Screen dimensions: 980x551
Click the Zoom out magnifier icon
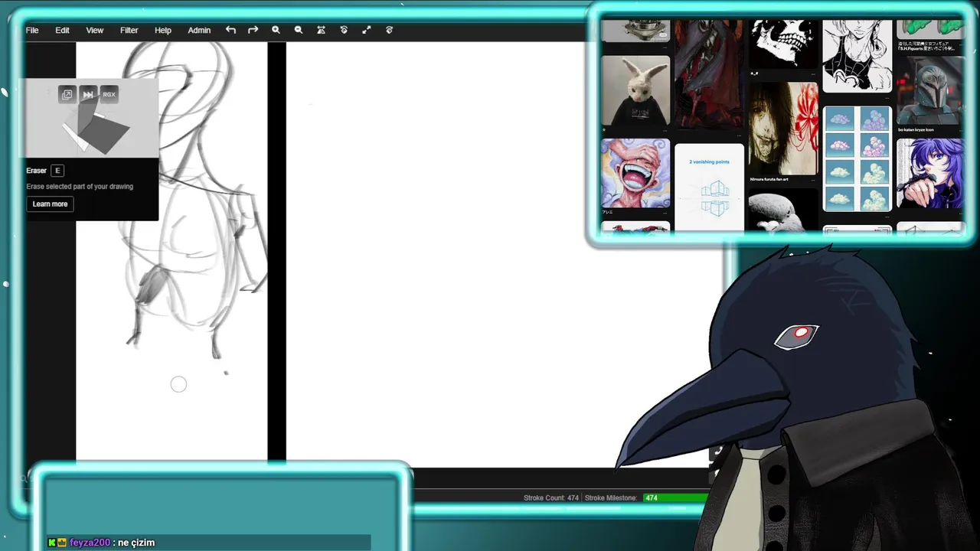point(299,30)
